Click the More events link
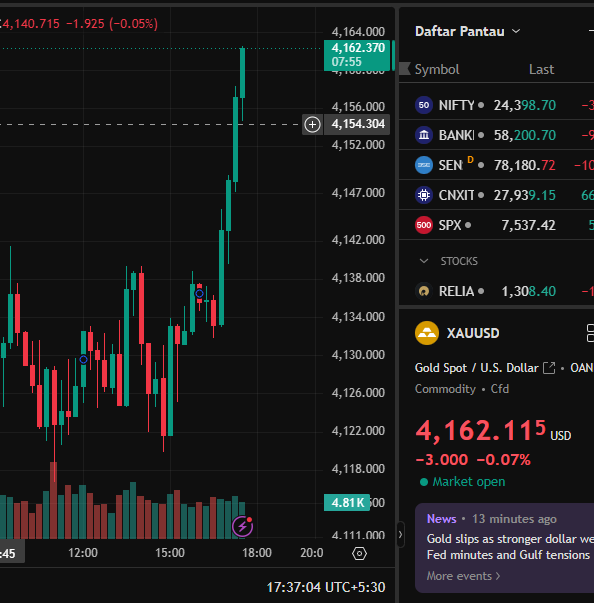 point(463,576)
